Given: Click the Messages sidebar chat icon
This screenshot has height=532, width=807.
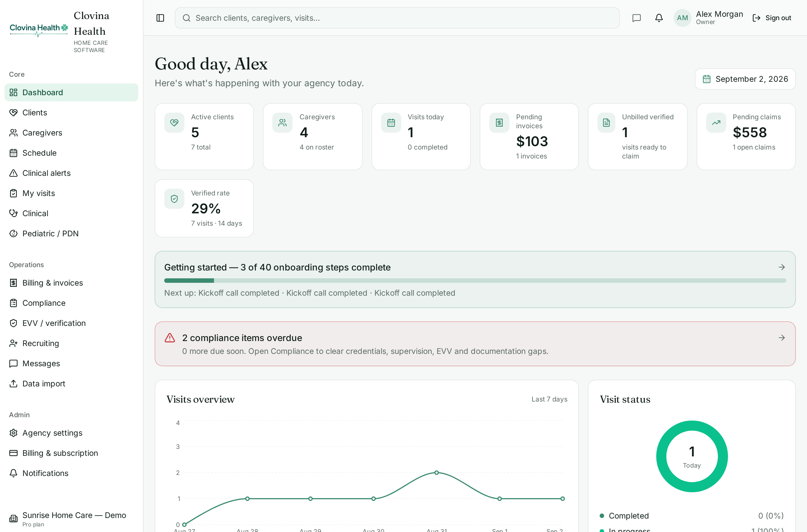Looking at the screenshot, I should pyautogui.click(x=13, y=363).
